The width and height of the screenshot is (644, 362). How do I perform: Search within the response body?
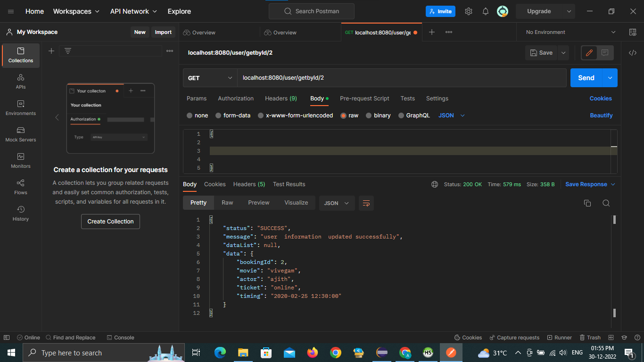click(606, 203)
